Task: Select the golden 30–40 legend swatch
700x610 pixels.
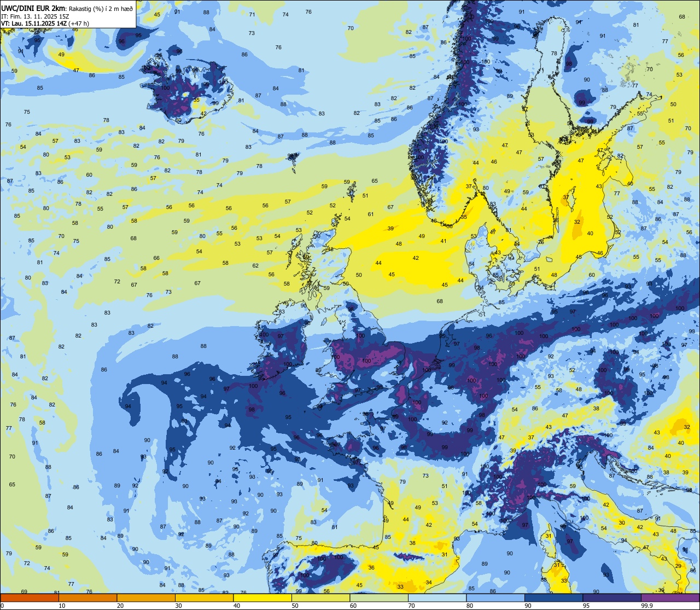Action: [x=204, y=597]
